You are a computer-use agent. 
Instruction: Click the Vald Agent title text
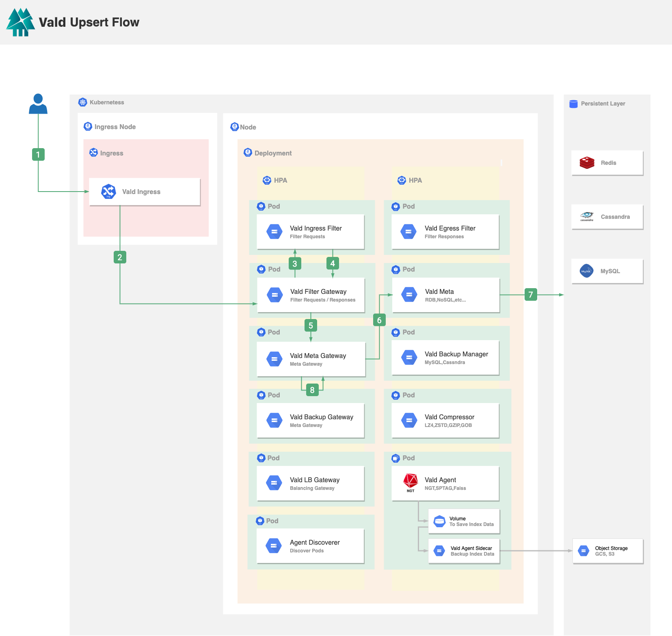[440, 480]
